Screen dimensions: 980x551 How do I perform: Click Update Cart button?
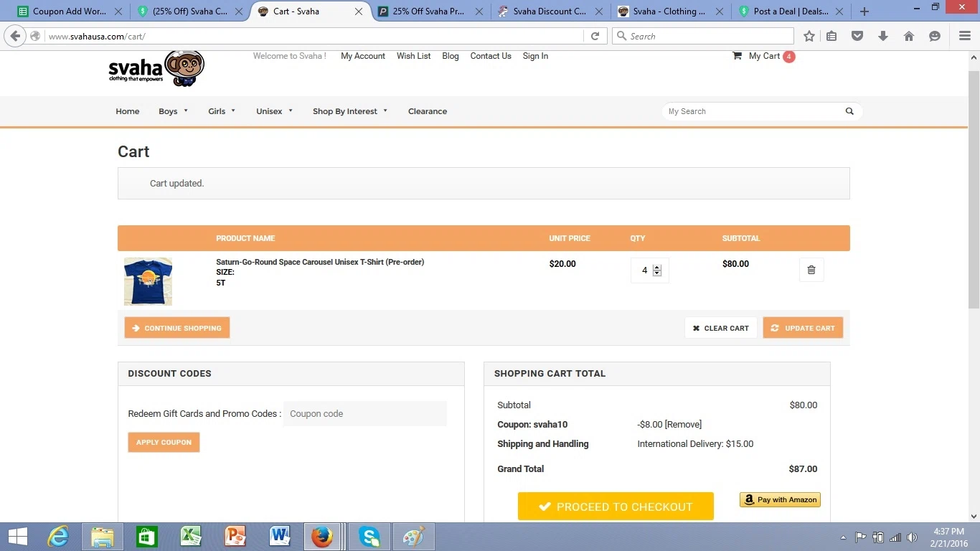click(803, 328)
